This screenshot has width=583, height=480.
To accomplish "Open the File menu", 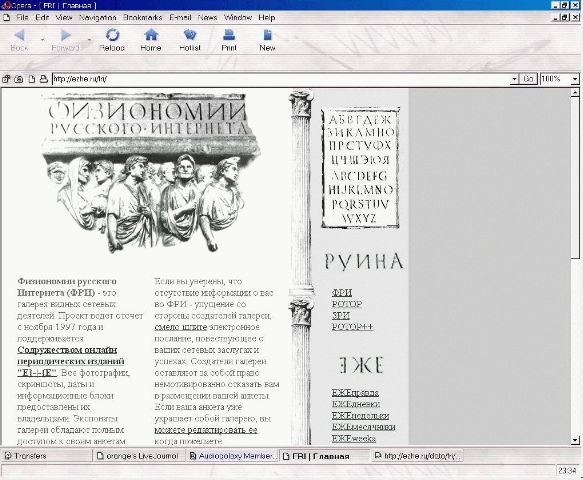I will [22, 17].
